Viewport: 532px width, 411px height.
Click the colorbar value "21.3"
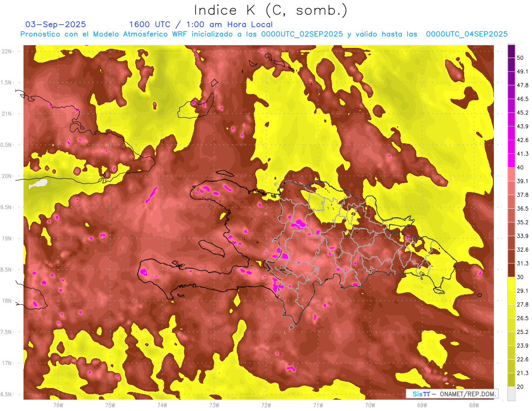tap(522, 373)
